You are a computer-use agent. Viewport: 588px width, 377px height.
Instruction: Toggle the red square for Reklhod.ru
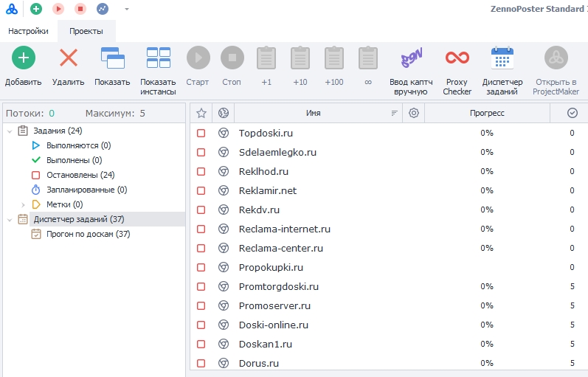(201, 171)
